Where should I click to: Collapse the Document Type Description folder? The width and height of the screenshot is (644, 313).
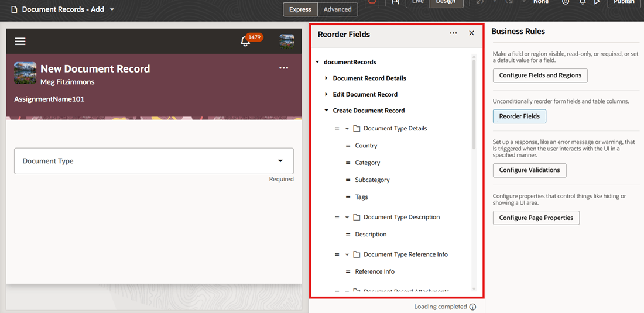coord(347,218)
